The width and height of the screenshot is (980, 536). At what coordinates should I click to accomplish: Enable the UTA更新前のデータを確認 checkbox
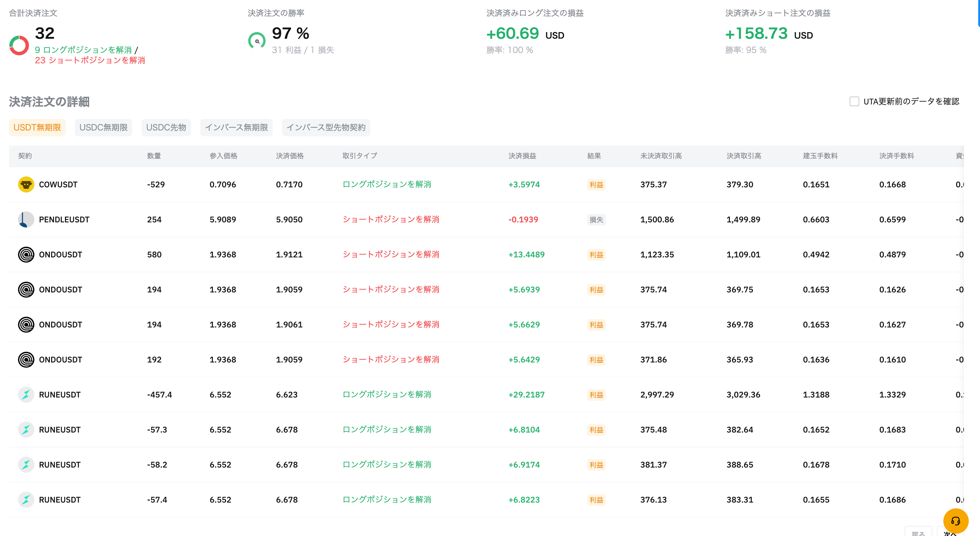tap(854, 102)
